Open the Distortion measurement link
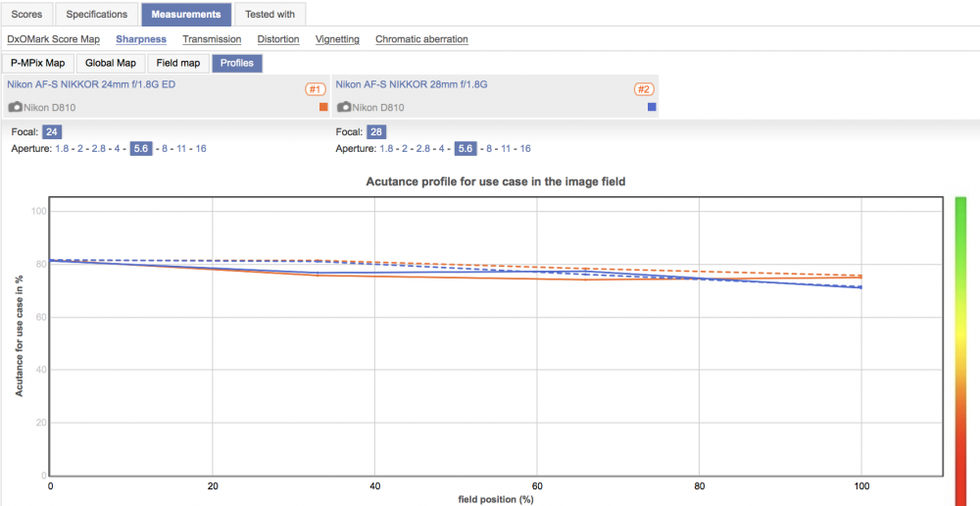The width and height of the screenshot is (980, 506). [278, 39]
